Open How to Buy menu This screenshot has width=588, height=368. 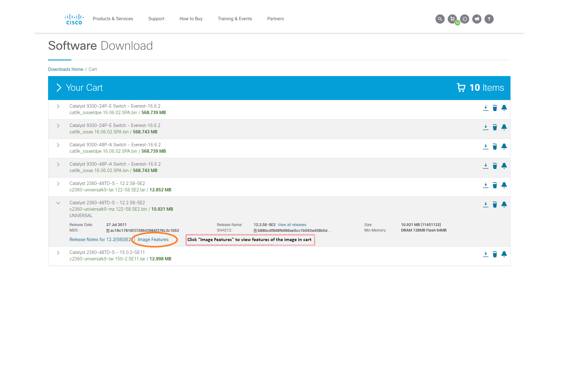coord(191,19)
